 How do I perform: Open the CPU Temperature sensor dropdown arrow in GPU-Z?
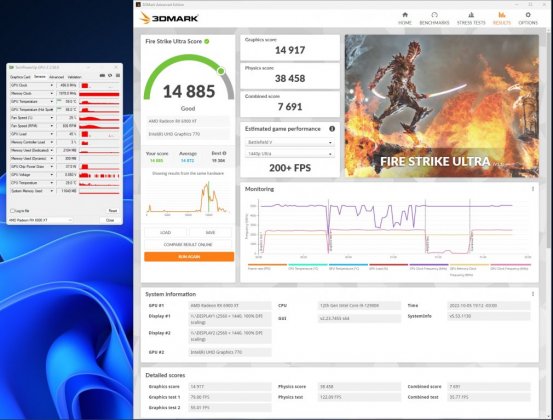52,183
